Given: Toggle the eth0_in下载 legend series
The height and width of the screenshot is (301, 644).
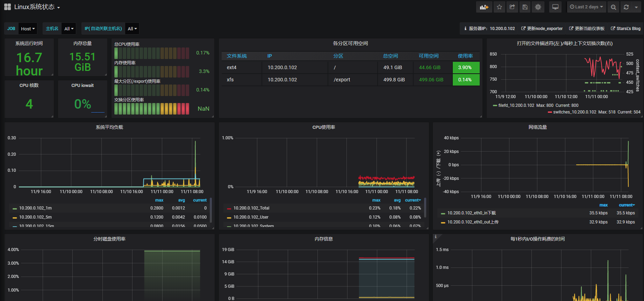Looking at the screenshot, I should point(472,213).
